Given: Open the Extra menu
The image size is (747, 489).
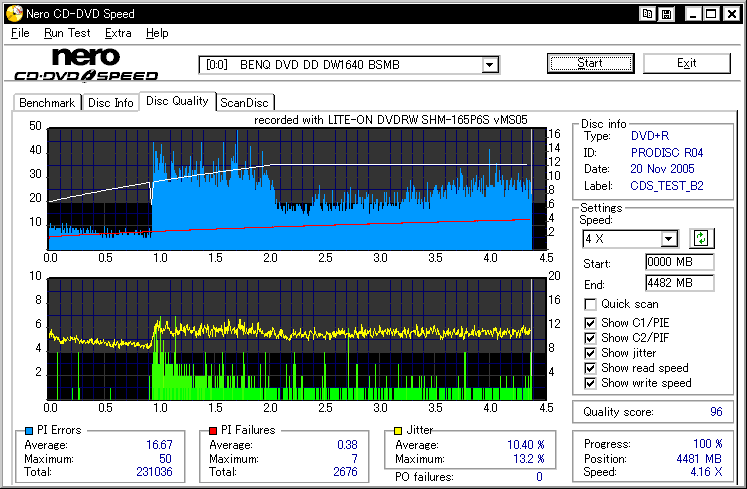Looking at the screenshot, I should pos(118,33).
